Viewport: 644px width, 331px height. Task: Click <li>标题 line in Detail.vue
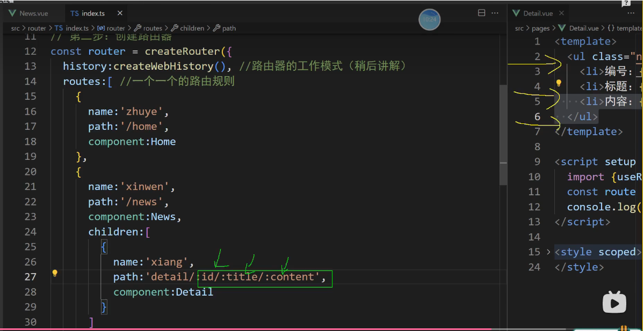(x=611, y=86)
